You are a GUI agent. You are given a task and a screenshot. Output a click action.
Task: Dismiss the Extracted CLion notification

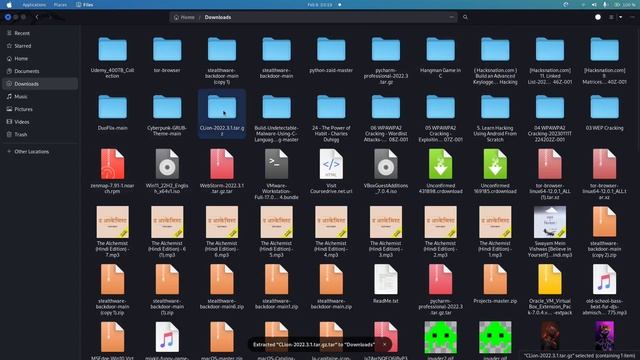click(384, 344)
